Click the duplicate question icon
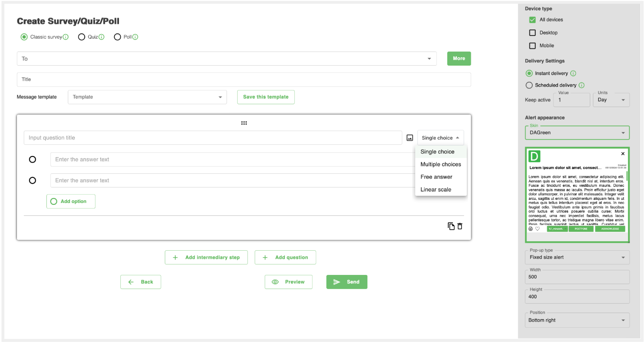Image resolution: width=644 pixels, height=342 pixels. click(451, 226)
